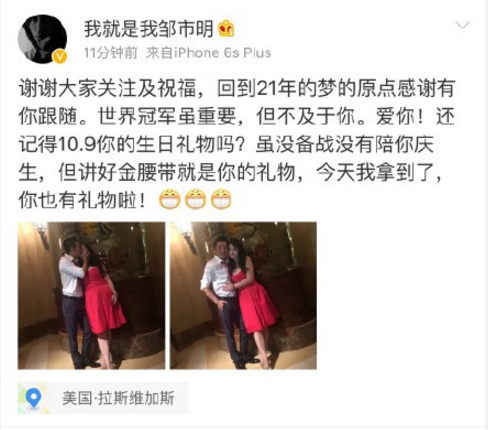Click the text line 你也有礼物啦！
This screenshot has height=430, width=488.
(x=82, y=200)
